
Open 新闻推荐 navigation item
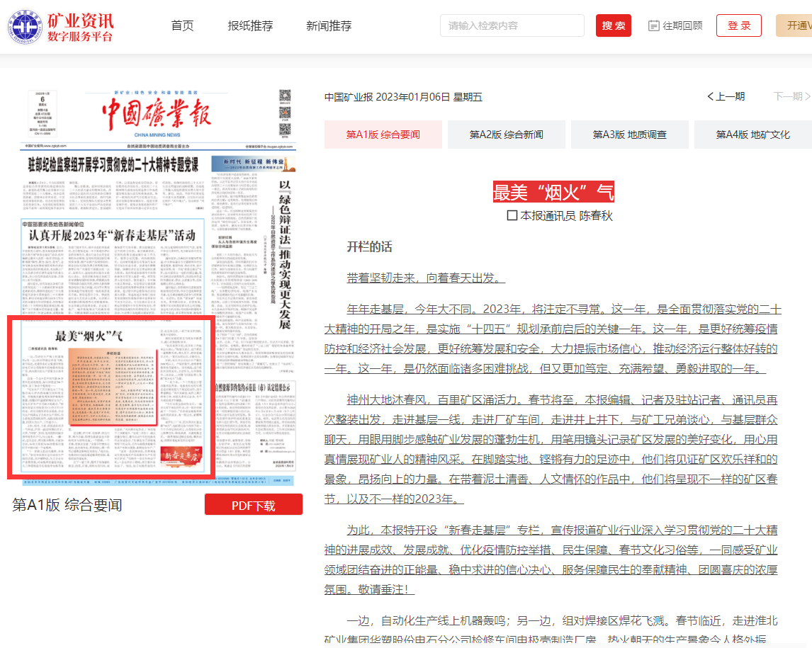tap(329, 25)
